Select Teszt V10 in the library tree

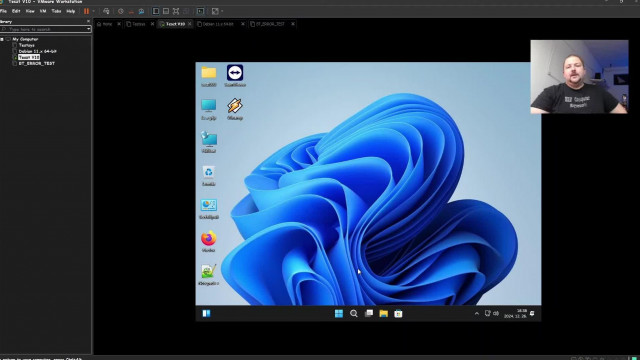[x=29, y=58]
